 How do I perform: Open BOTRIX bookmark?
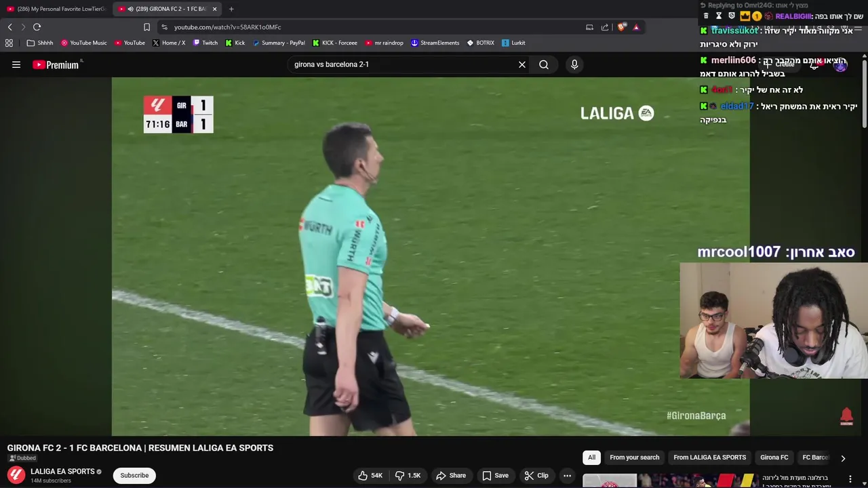pos(481,43)
